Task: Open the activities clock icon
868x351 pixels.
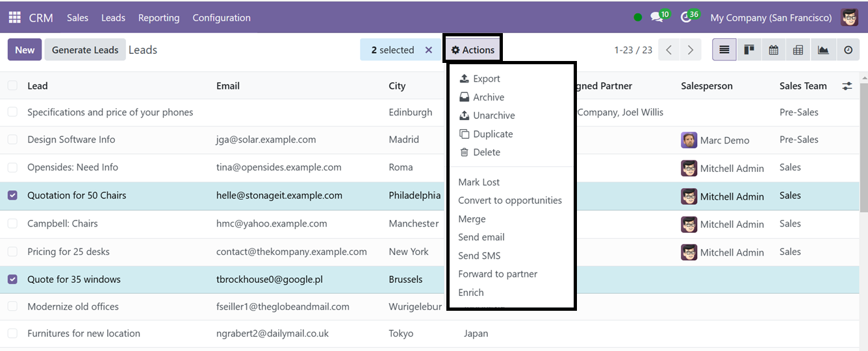Action: pyautogui.click(x=686, y=18)
